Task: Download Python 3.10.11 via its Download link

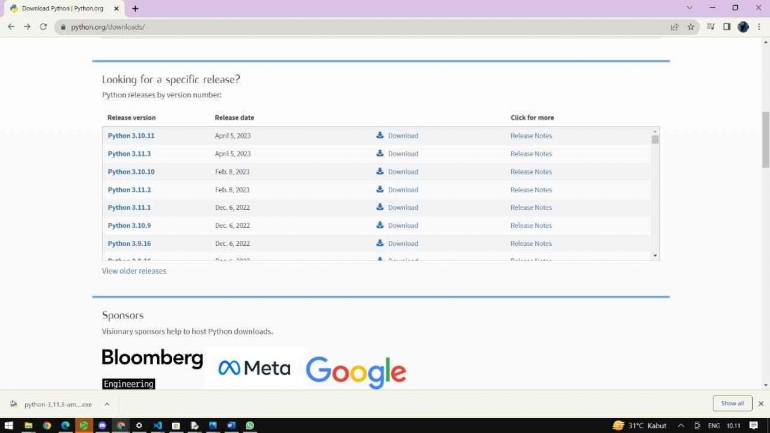Action: pos(403,135)
